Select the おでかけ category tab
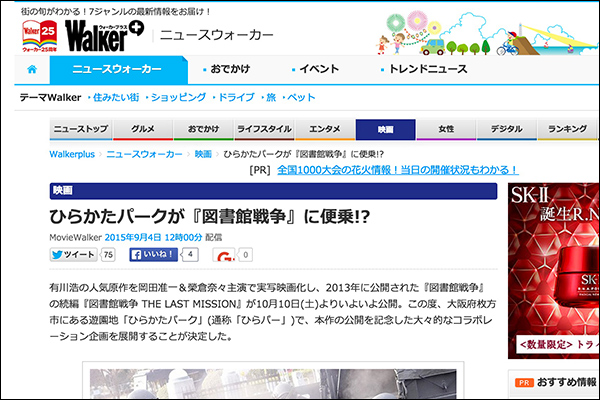The width and height of the screenshot is (600, 400). (x=204, y=129)
